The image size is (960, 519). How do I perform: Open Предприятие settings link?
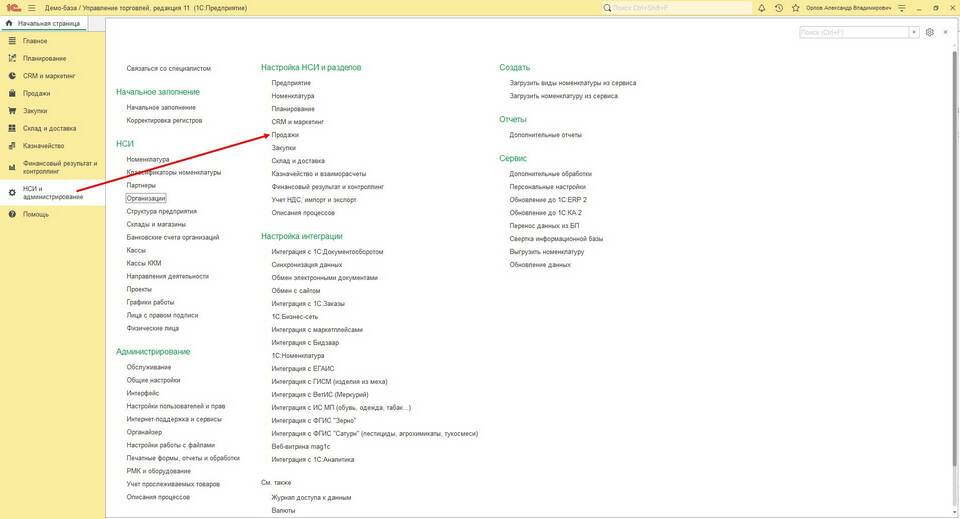pos(291,83)
